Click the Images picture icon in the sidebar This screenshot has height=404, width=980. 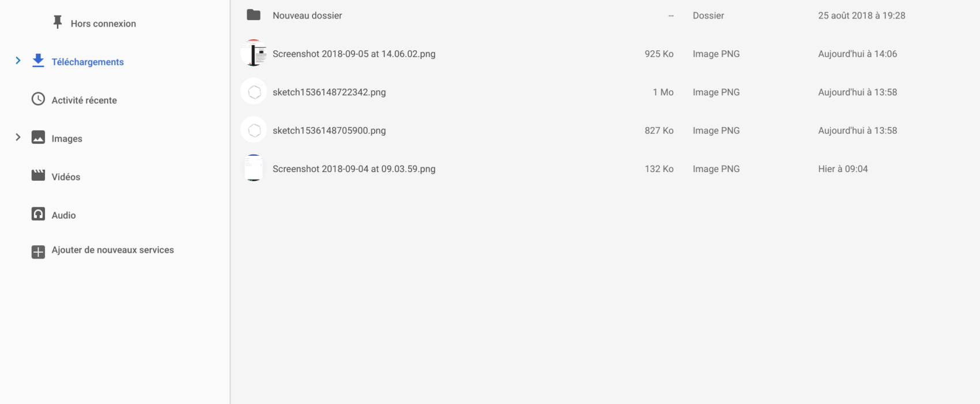pyautogui.click(x=38, y=137)
